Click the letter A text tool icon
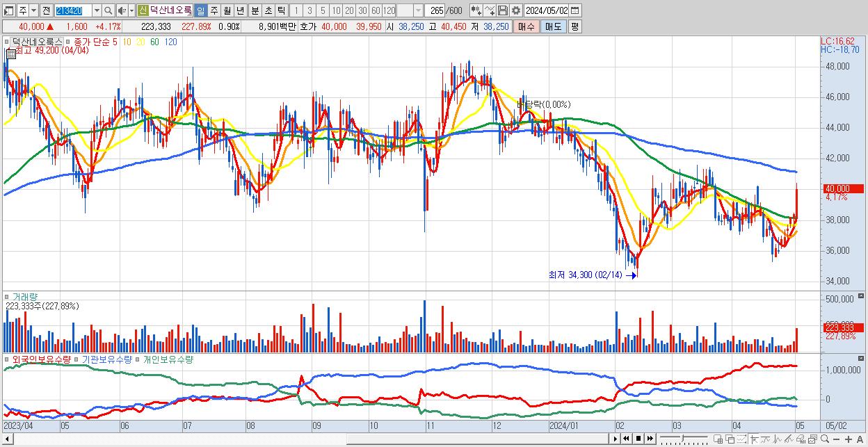 click(860, 439)
